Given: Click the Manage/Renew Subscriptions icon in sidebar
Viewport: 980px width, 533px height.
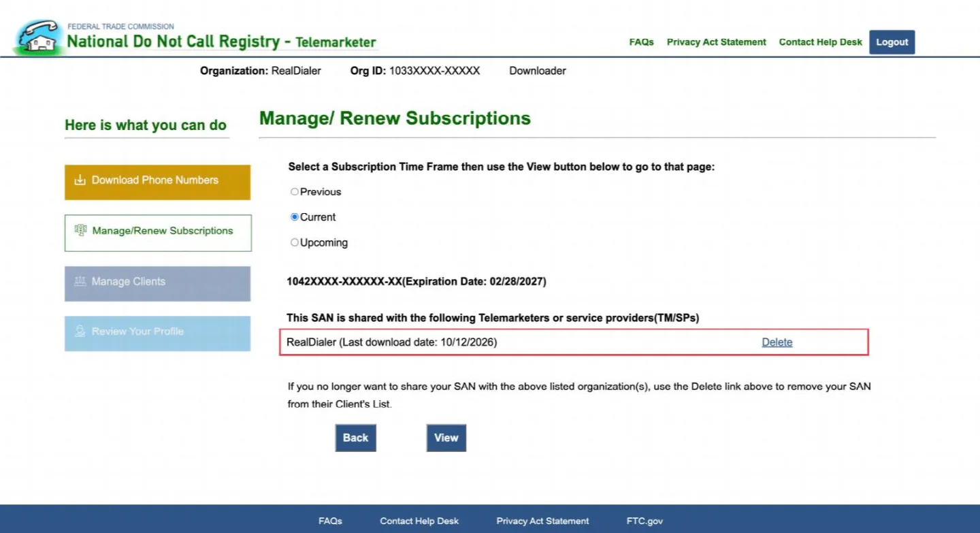Looking at the screenshot, I should pyautogui.click(x=80, y=231).
